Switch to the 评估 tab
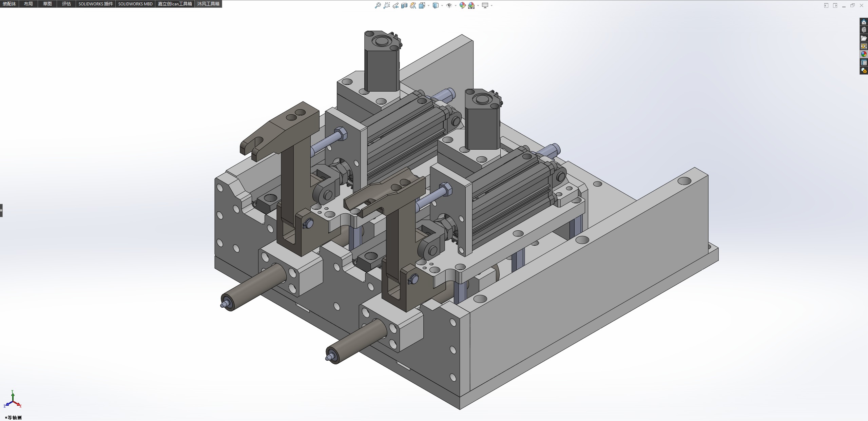This screenshot has width=868, height=421. coord(66,4)
